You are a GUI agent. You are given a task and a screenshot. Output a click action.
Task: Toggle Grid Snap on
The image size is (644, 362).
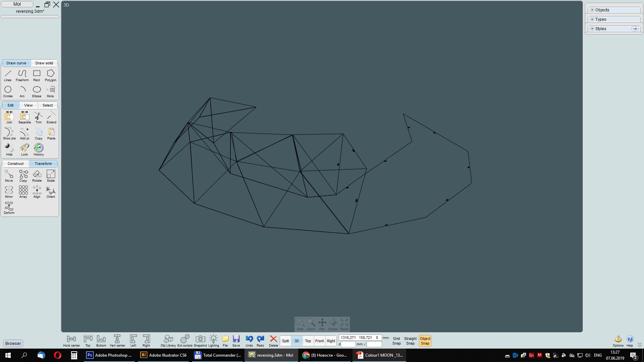tap(396, 341)
